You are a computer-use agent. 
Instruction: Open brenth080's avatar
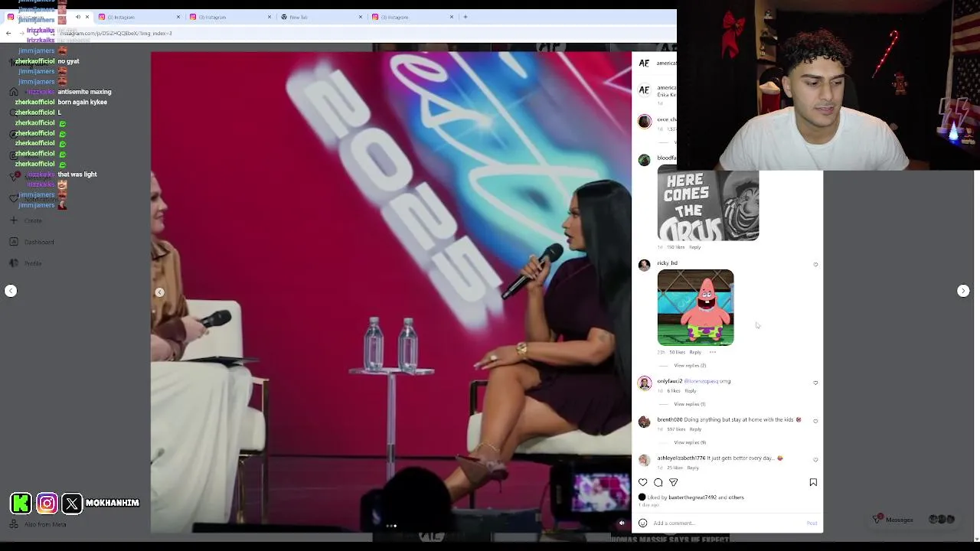click(644, 422)
